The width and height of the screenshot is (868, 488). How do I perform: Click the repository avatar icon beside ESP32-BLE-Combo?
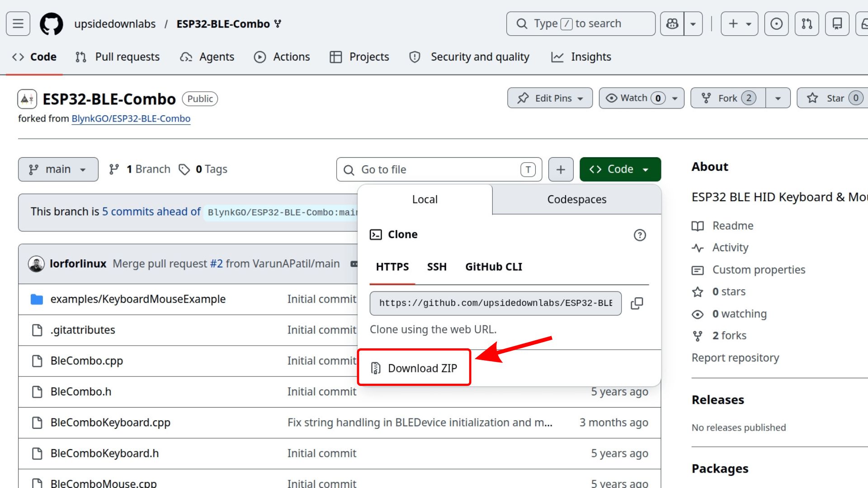27,99
